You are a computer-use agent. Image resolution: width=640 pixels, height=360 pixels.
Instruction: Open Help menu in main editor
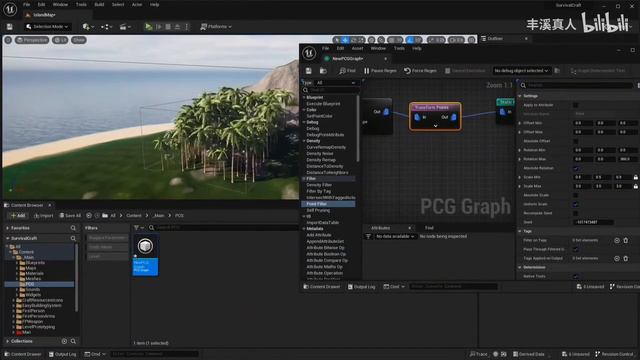[x=154, y=4]
